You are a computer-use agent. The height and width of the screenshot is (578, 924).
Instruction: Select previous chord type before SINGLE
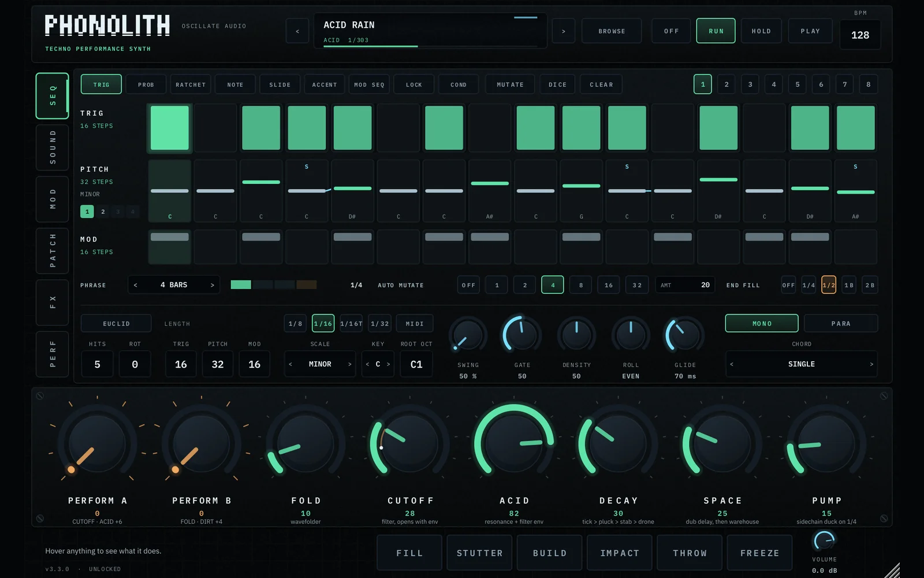[x=732, y=364]
